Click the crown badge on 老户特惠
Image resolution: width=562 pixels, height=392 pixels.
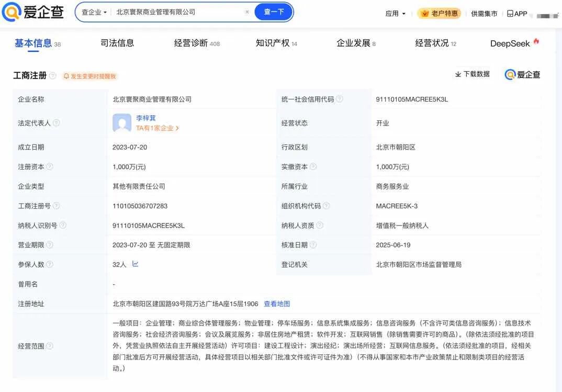(424, 14)
